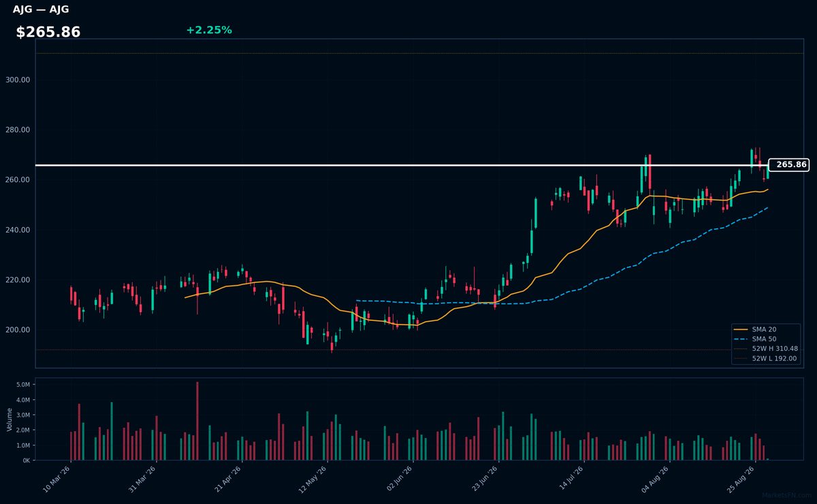
Task: Click the 02 Jun '26 date label
Action: pyautogui.click(x=398, y=479)
